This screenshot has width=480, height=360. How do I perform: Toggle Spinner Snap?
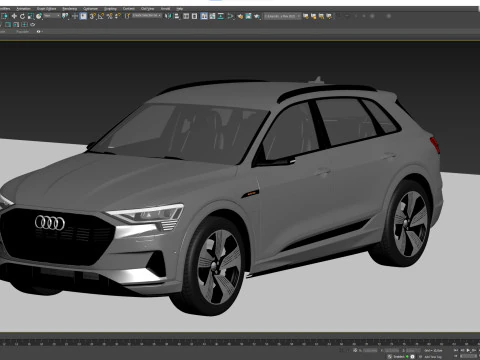point(118,16)
